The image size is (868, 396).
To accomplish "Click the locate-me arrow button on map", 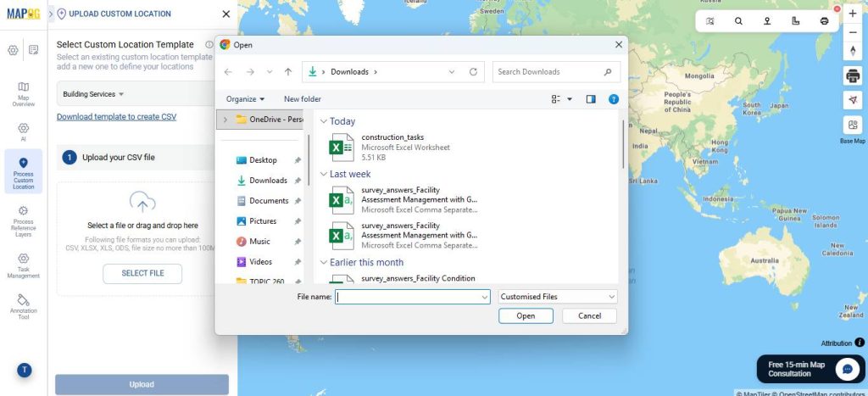I will tap(853, 100).
